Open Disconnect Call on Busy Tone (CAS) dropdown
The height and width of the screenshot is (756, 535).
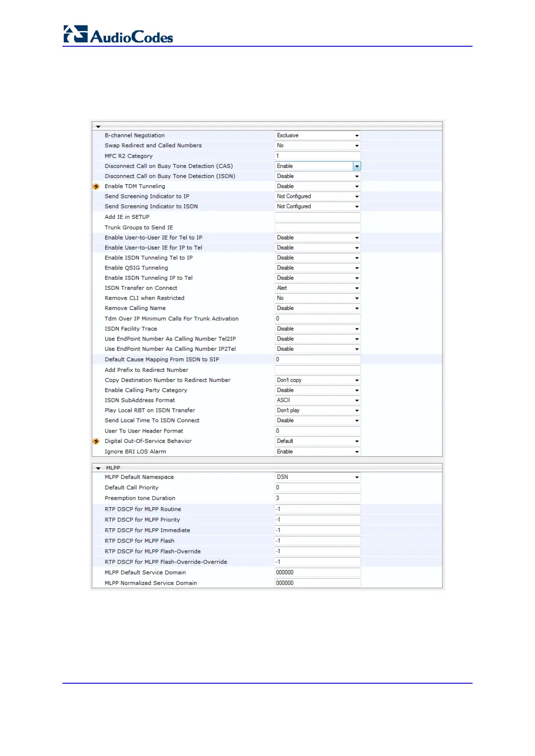318,166
